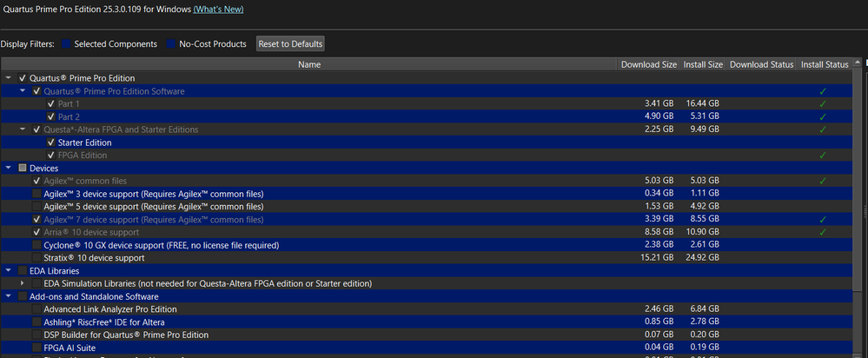Click the Download Size column header

(x=649, y=65)
